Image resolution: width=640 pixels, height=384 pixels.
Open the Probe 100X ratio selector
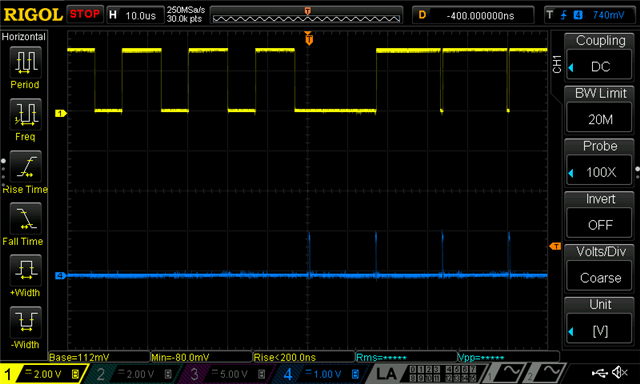(x=600, y=163)
